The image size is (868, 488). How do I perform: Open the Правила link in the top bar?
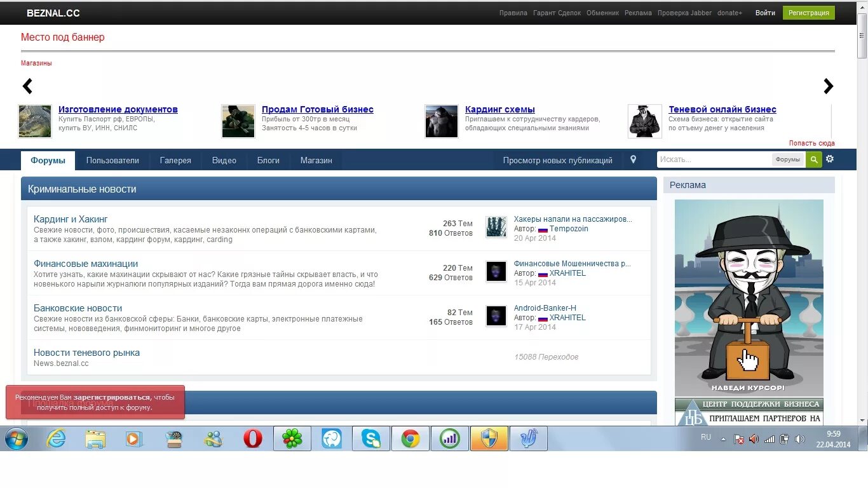click(513, 13)
